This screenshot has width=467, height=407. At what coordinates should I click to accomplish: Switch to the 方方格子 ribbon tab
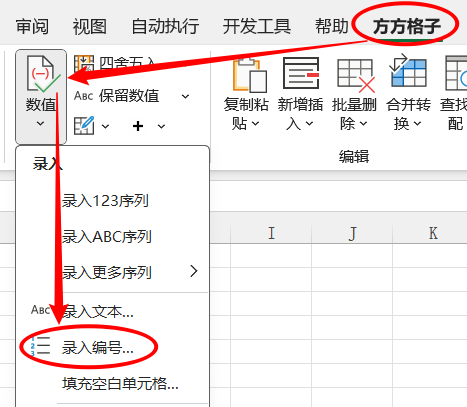(x=407, y=26)
